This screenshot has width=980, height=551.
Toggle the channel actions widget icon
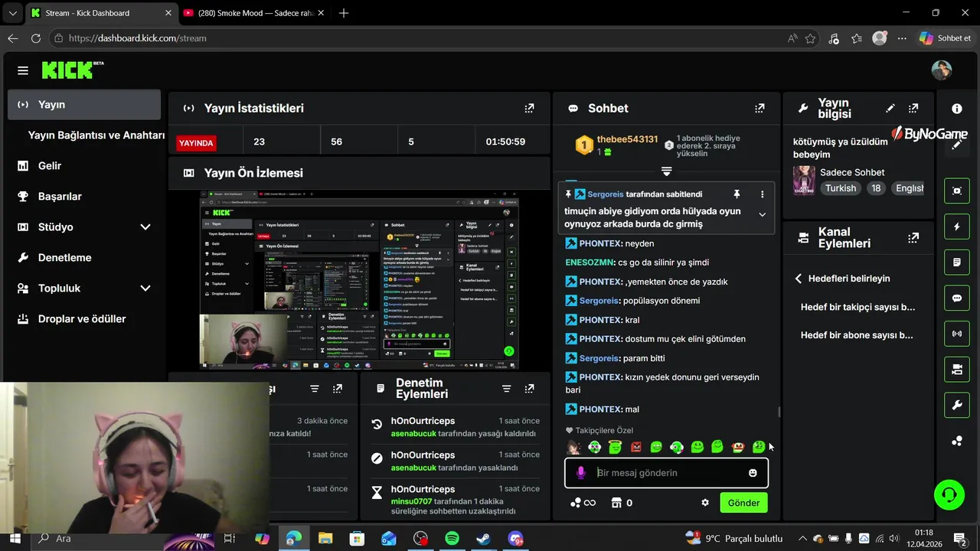coord(957,370)
